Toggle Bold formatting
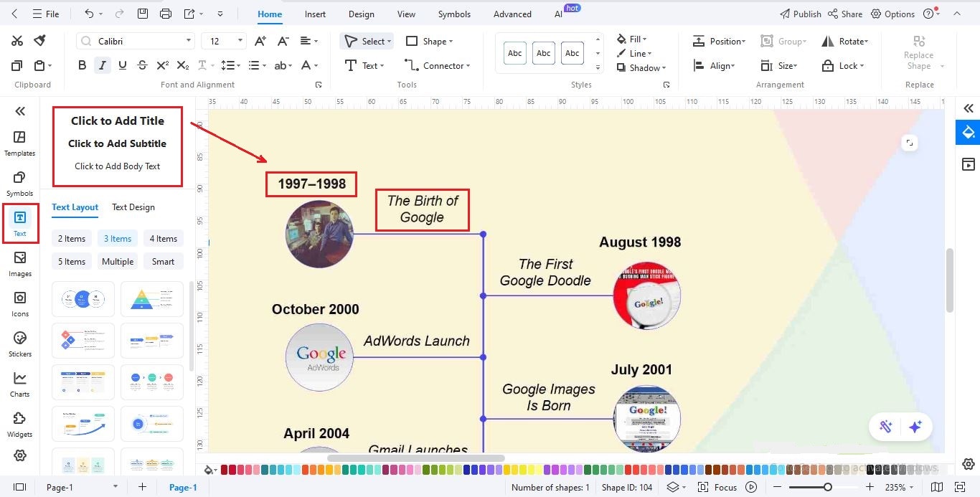980x497 pixels. [x=82, y=65]
